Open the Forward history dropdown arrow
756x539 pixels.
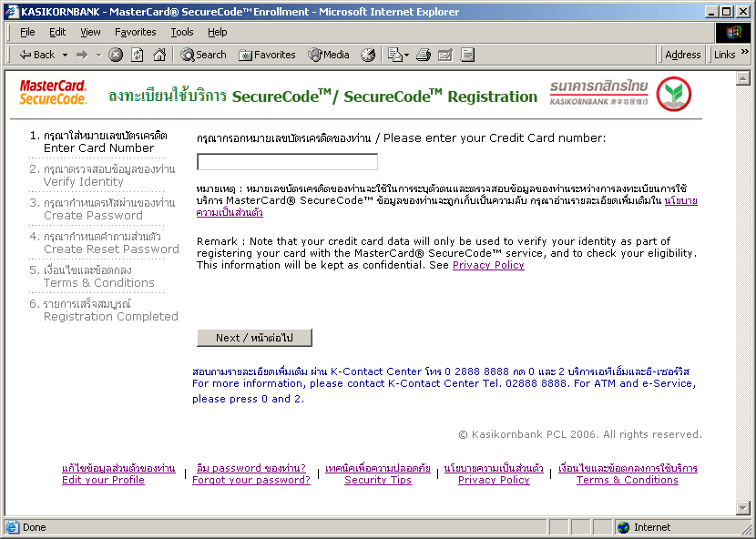tap(99, 55)
